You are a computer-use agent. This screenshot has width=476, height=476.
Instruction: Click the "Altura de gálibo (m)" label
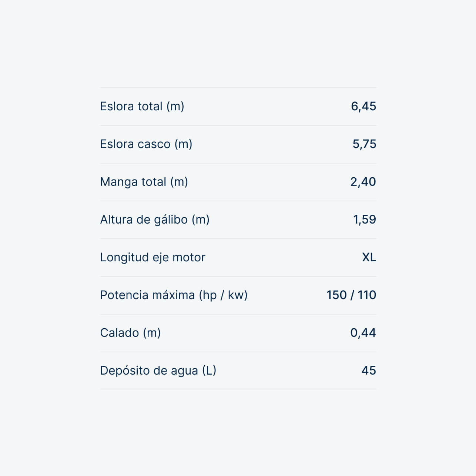155,219
